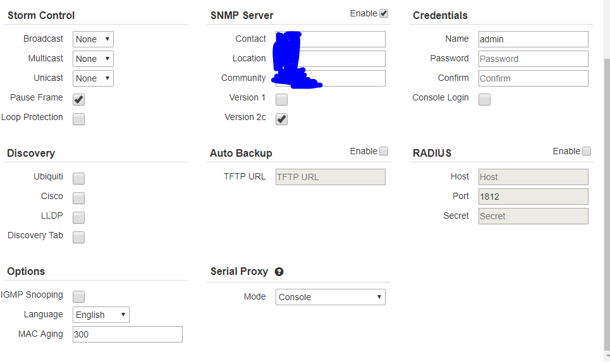Uncheck the Pause Frame checkbox
This screenshot has width=610, height=364.
[78, 99]
